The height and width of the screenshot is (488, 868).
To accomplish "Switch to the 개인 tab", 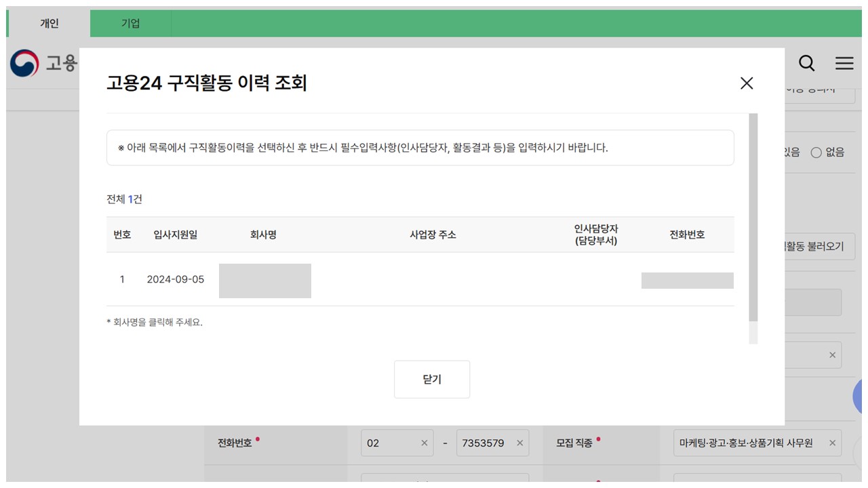I will coord(50,23).
